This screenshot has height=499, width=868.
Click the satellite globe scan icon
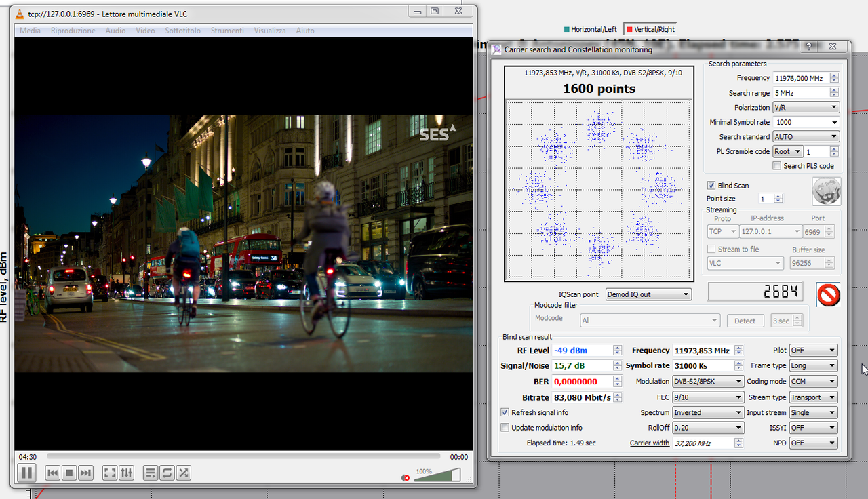[827, 191]
